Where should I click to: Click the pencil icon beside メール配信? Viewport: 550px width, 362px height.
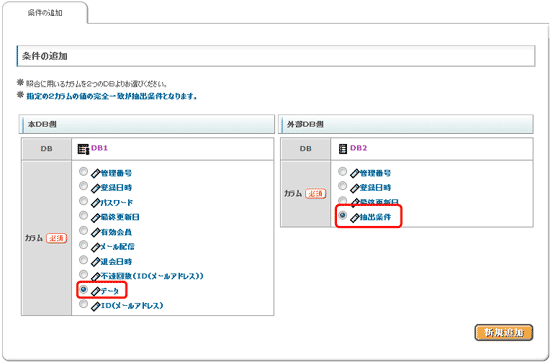point(95,247)
